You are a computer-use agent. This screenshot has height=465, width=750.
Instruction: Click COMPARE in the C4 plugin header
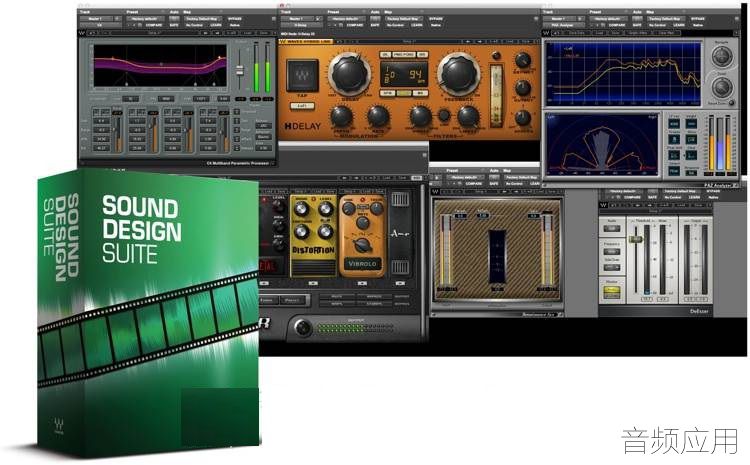coord(154,25)
